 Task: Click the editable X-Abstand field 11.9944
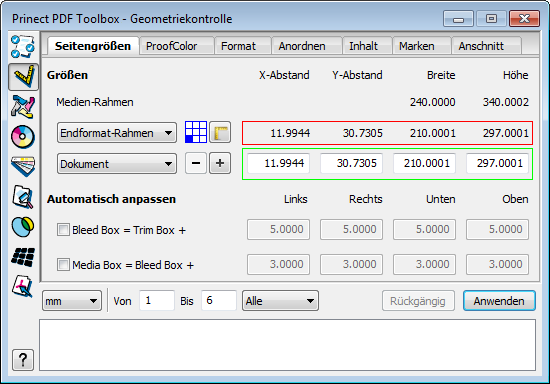coord(279,163)
